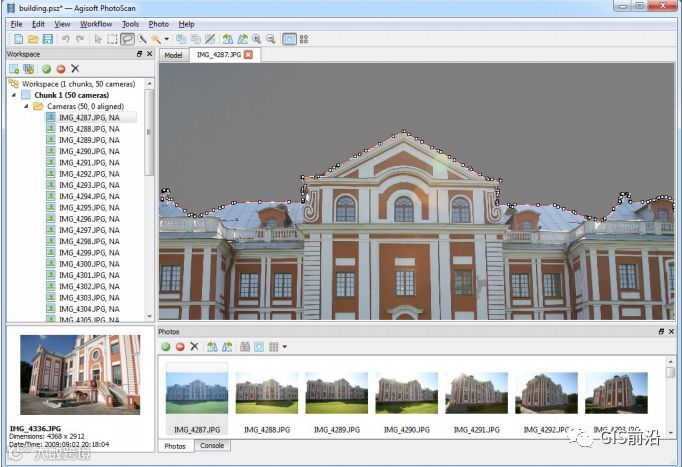Toggle the Show Masks view button
Viewport: 682px width, 467px height.
(289, 39)
